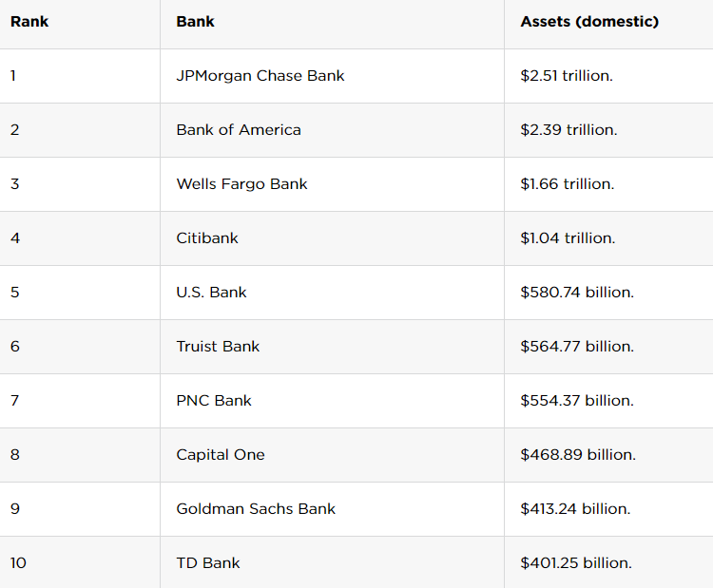Click the Rank column header
This screenshot has height=588, width=713.
point(29,21)
